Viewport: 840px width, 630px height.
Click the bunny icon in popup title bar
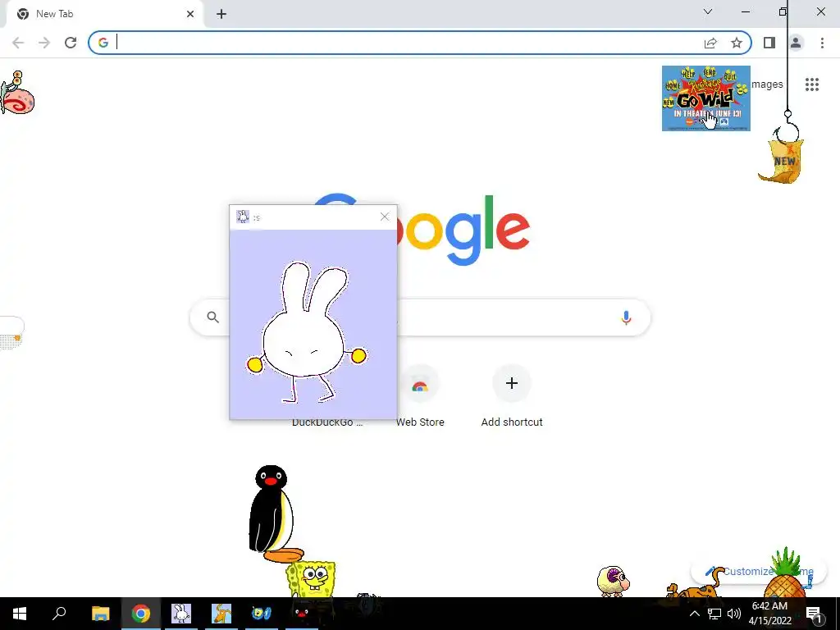click(x=243, y=217)
